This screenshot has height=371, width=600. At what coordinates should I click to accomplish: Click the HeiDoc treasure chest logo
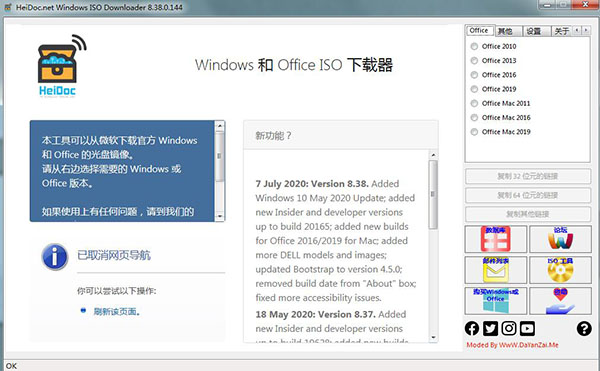[x=62, y=66]
